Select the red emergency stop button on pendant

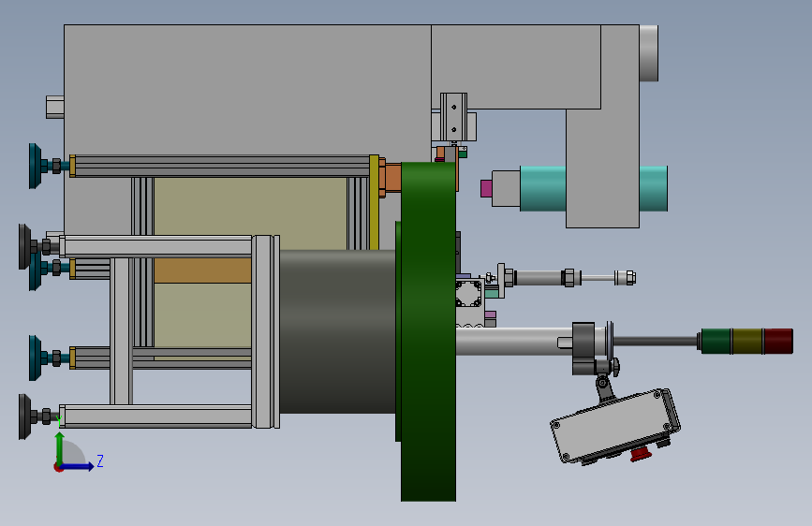coord(642,455)
